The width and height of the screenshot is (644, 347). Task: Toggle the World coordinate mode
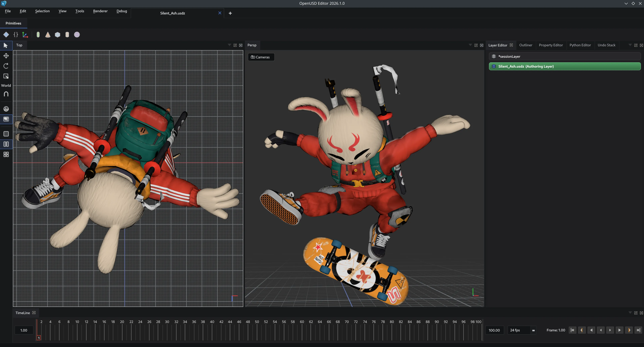click(x=6, y=85)
